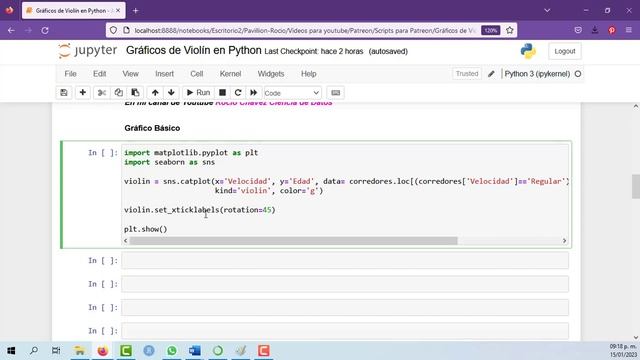The height and width of the screenshot is (360, 640).
Task: Click the 120% zoom level badge
Action: pyautogui.click(x=491, y=30)
